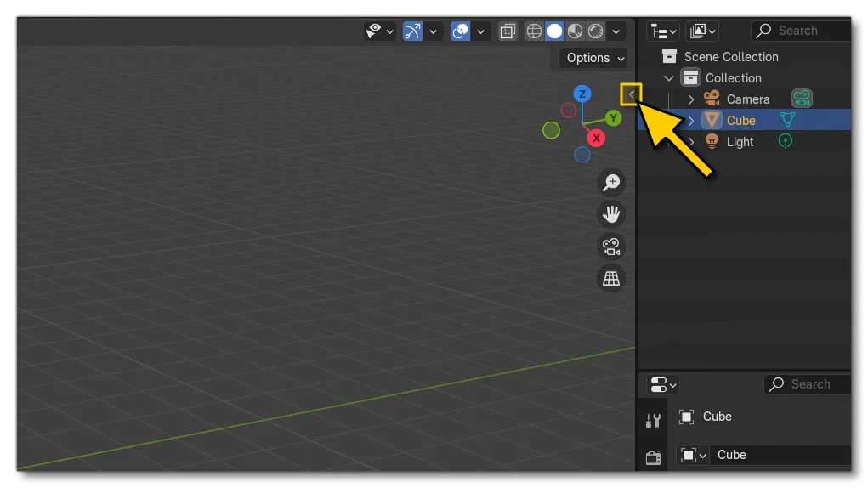The height and width of the screenshot is (488, 868).
Task: Click the zoom view magnifier icon
Action: (611, 183)
